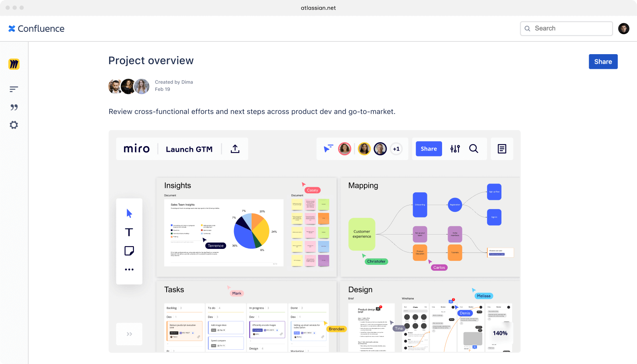Click the yellow-ringed collaborator avatar

[364, 149]
